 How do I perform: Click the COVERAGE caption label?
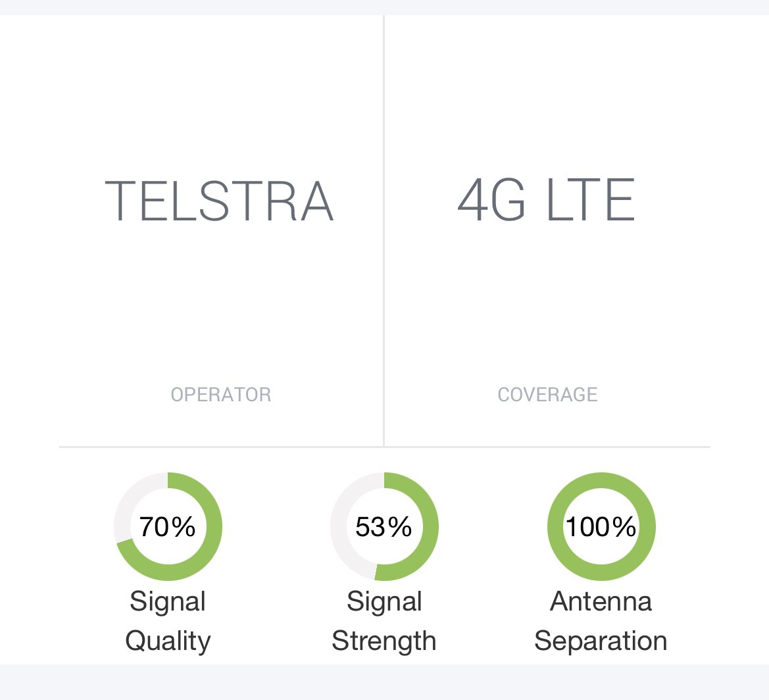click(x=547, y=395)
